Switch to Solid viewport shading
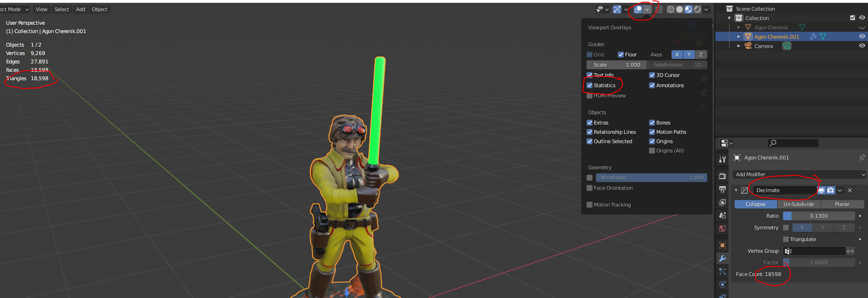868x298 pixels. click(680, 9)
